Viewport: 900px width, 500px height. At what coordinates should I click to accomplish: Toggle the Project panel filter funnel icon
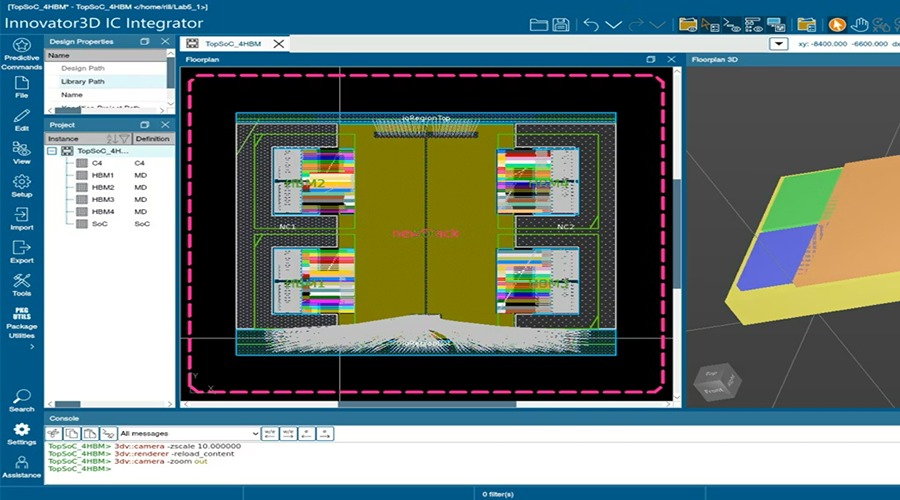coord(126,138)
